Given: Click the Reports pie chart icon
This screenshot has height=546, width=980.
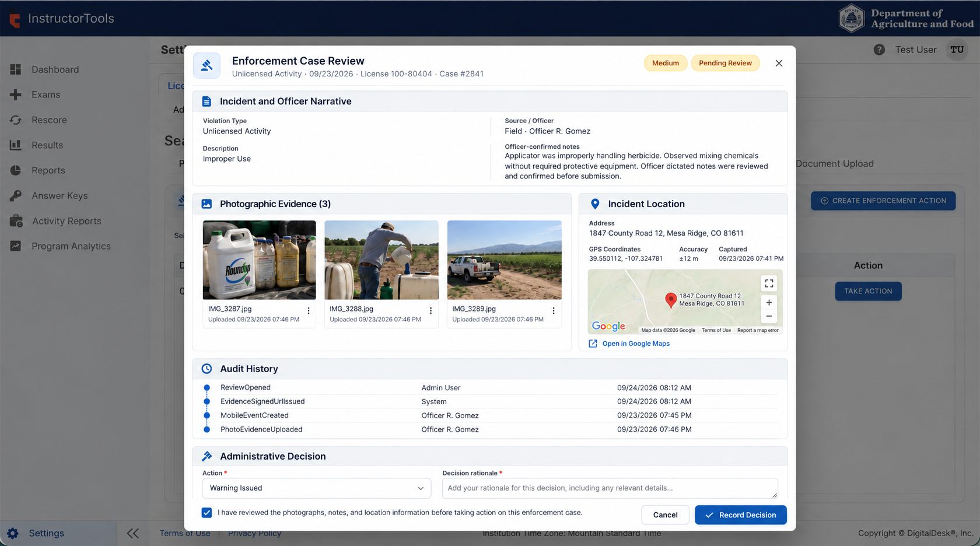Looking at the screenshot, I should tap(16, 170).
